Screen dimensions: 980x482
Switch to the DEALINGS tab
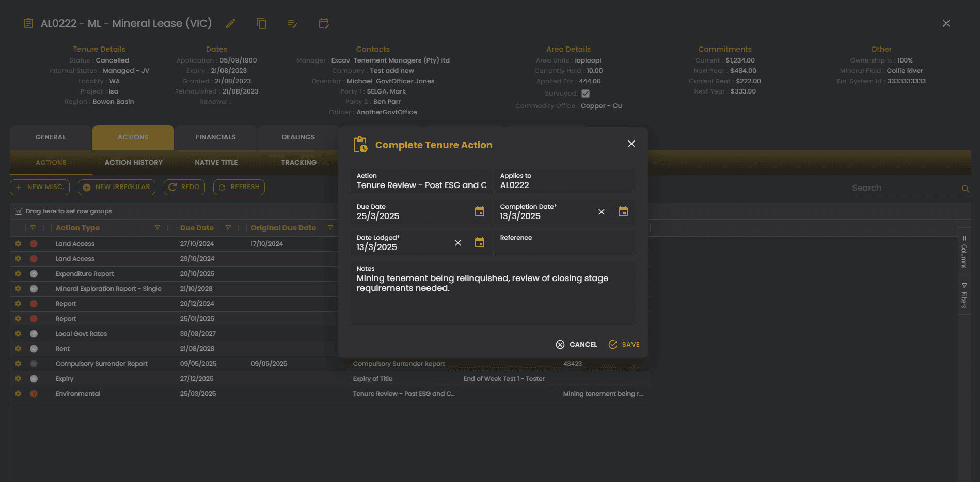pyautogui.click(x=298, y=137)
